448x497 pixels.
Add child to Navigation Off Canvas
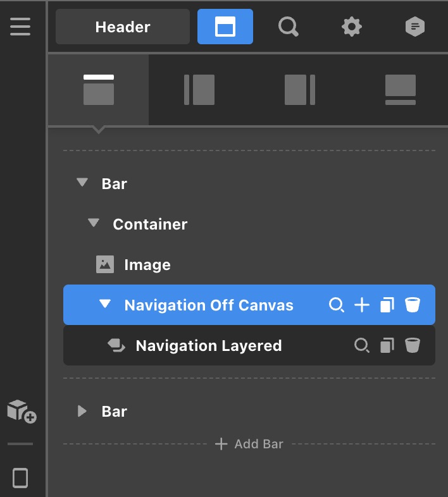point(361,305)
